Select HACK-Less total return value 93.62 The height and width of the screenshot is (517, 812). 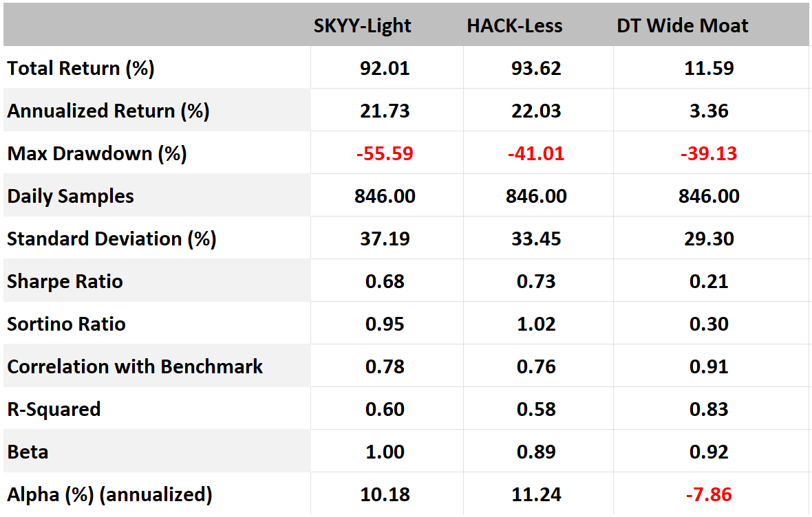(x=536, y=69)
